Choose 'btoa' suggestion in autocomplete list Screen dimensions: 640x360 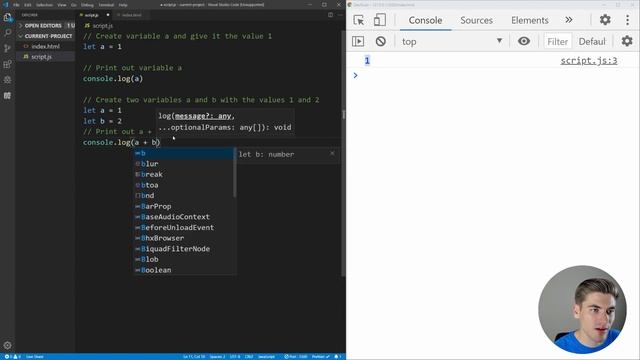coord(184,185)
